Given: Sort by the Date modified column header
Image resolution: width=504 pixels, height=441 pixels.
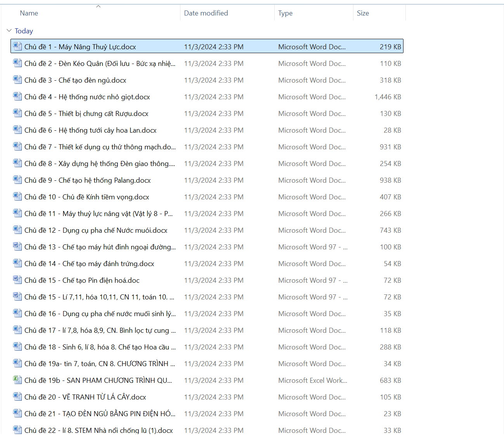Looking at the screenshot, I should [x=206, y=13].
